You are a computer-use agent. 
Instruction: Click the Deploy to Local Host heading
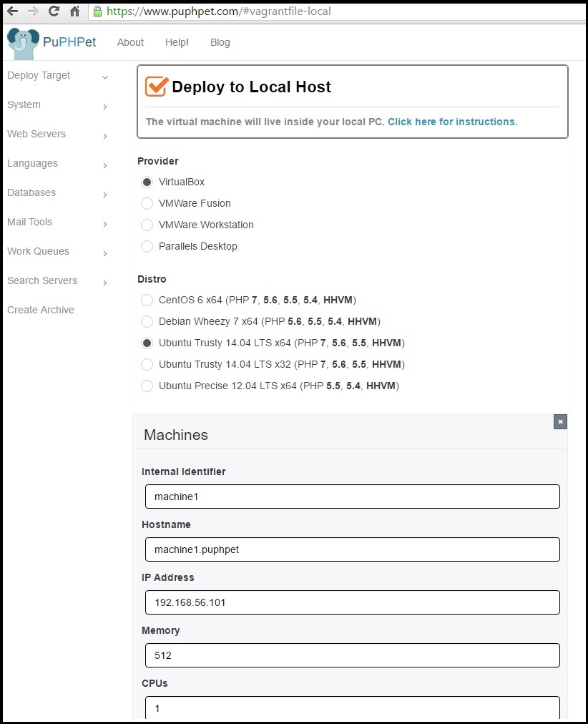pyautogui.click(x=251, y=87)
